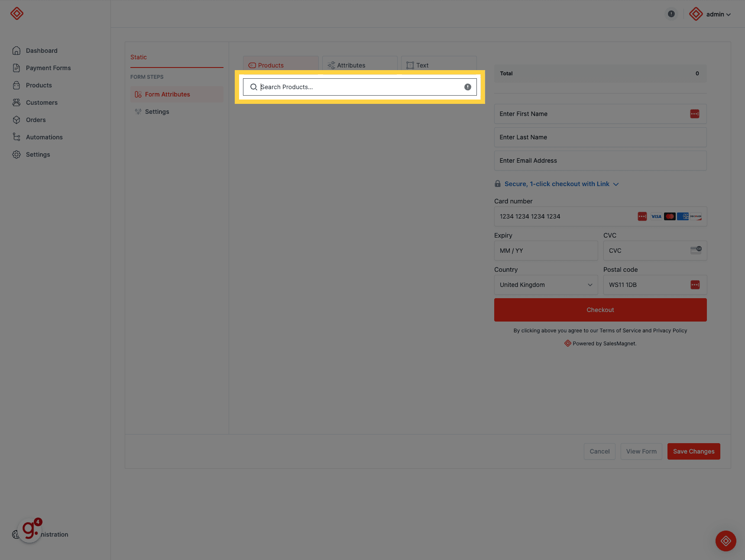This screenshot has width=745, height=560.
Task: Go to Payment Forms
Action: (x=48, y=68)
